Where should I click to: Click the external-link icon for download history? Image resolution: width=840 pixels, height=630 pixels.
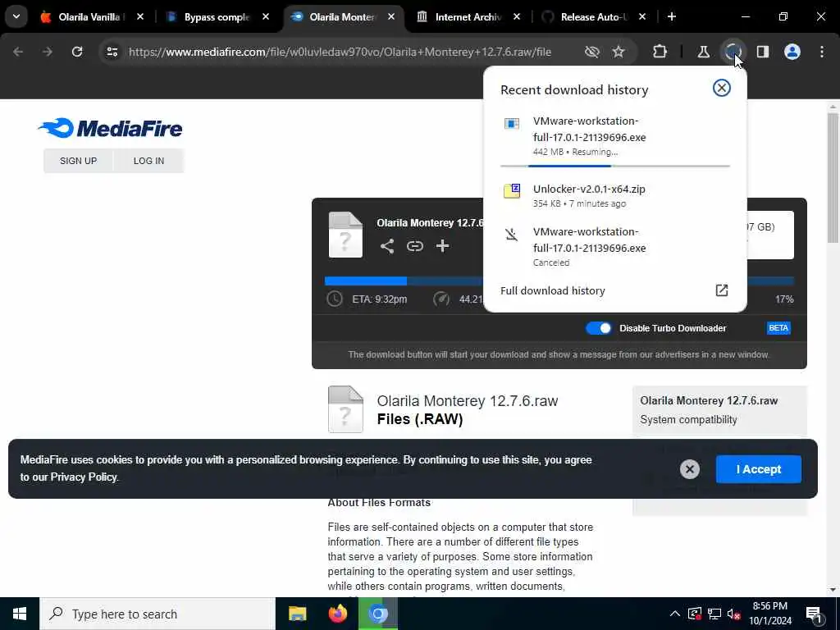pyautogui.click(x=722, y=290)
